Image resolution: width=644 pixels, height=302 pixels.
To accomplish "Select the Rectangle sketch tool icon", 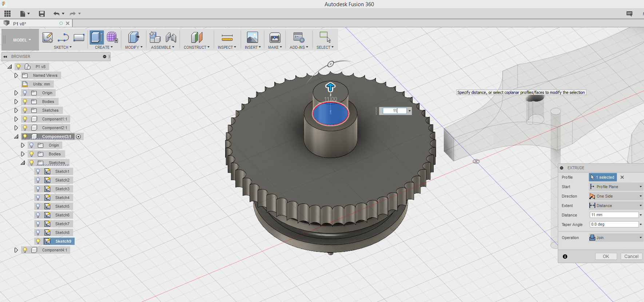I will pos(79,37).
